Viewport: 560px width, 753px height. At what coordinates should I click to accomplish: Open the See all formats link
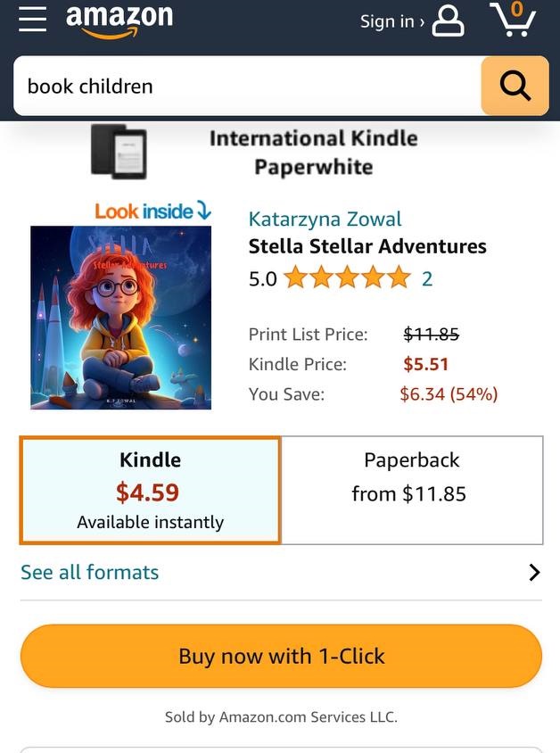point(90,573)
